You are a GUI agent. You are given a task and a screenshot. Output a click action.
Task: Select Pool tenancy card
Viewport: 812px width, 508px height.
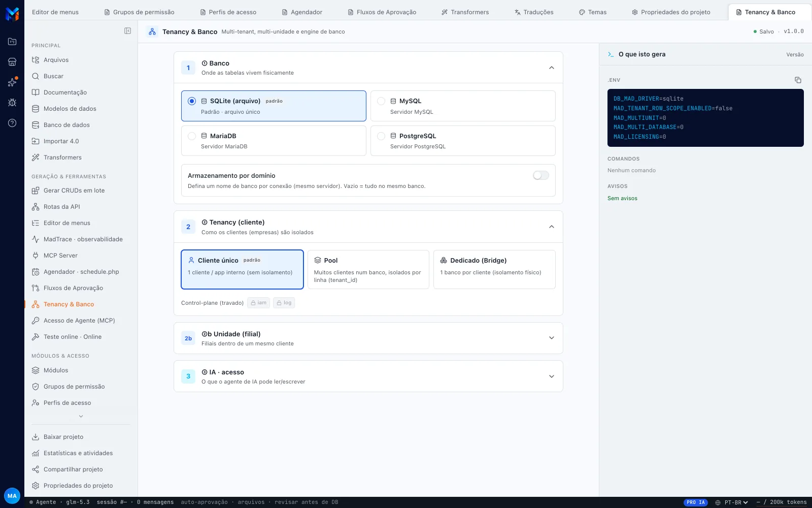[368, 269]
